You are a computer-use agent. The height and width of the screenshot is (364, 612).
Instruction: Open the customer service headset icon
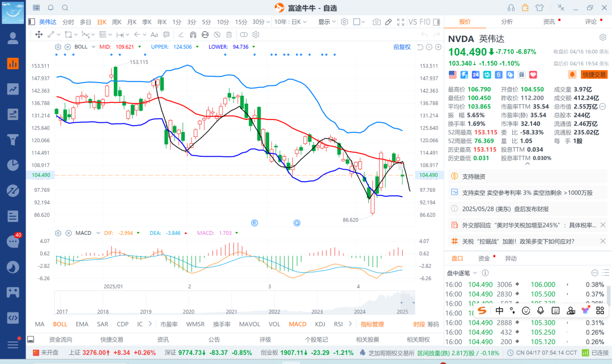[511, 8]
